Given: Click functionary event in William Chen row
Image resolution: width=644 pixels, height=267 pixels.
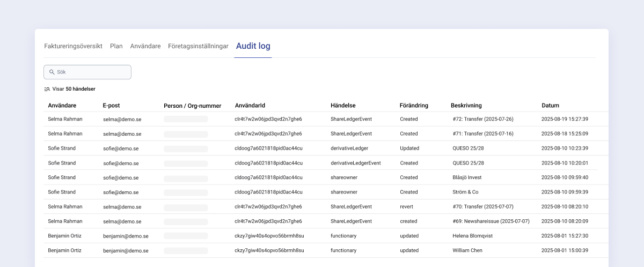Looking at the screenshot, I should click(343, 250).
